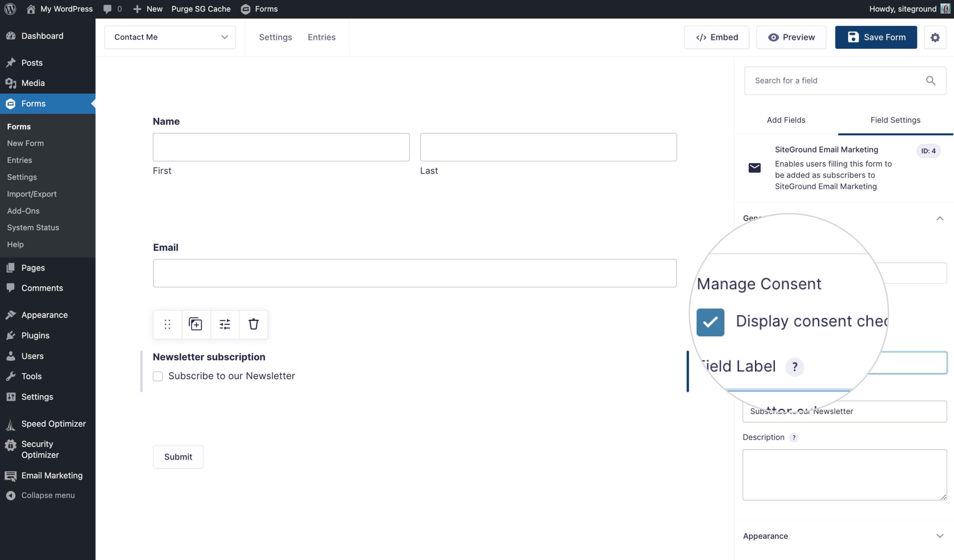Open Import/Export in the Forms submenu
Image resolution: width=954 pixels, height=560 pixels.
[32, 194]
